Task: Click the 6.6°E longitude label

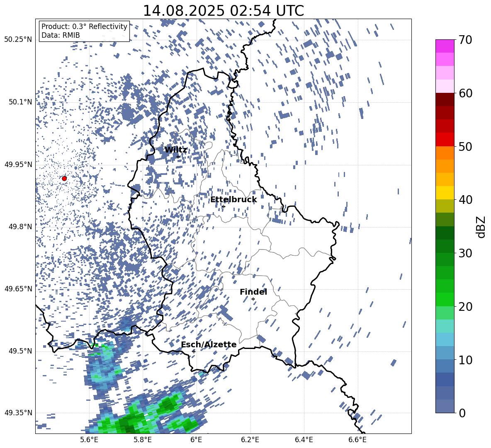Action: click(x=357, y=440)
